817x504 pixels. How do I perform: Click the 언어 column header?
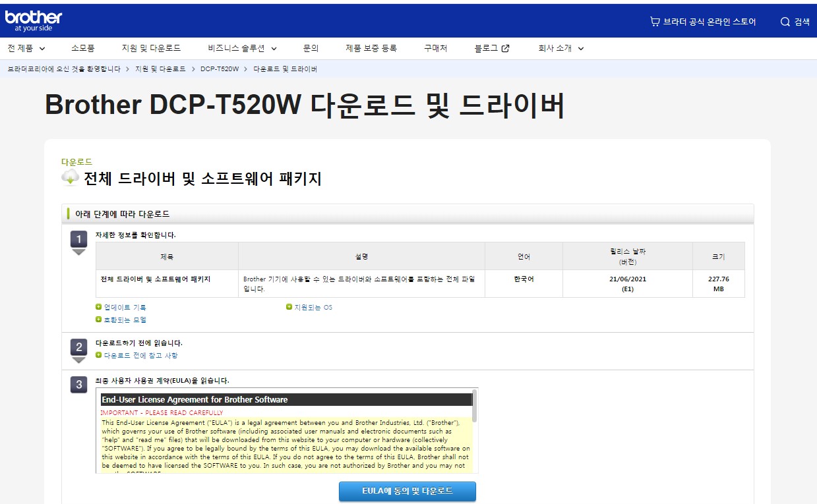click(524, 256)
